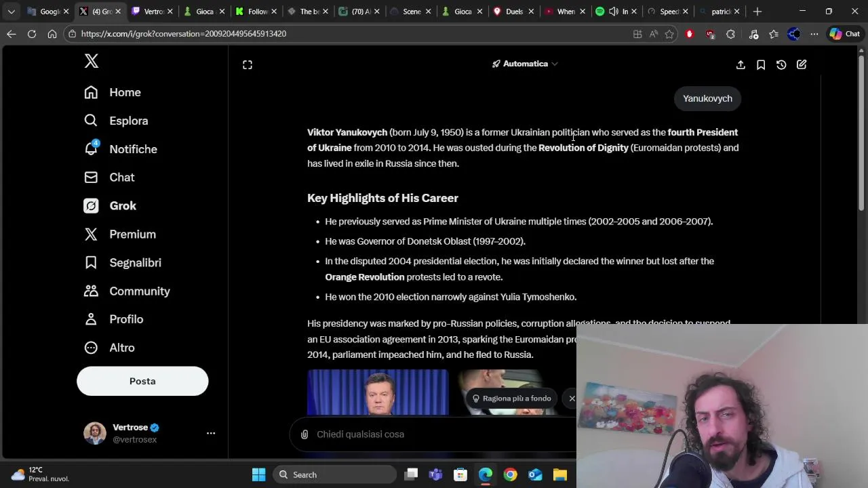Viewport: 868px width, 488px height.
Task: Open split screen icon in address bar
Action: tap(637, 34)
